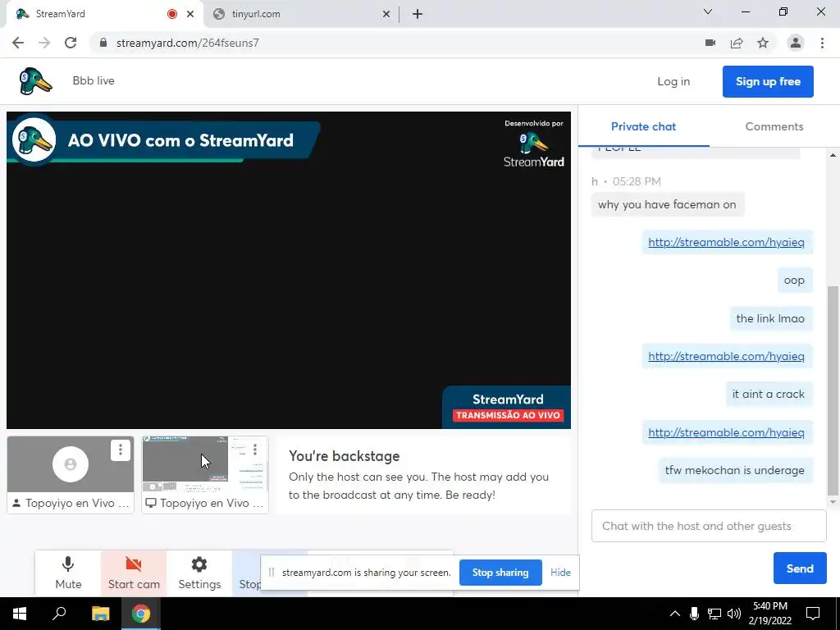
Task: Open Windows taskbar search
Action: (59, 614)
